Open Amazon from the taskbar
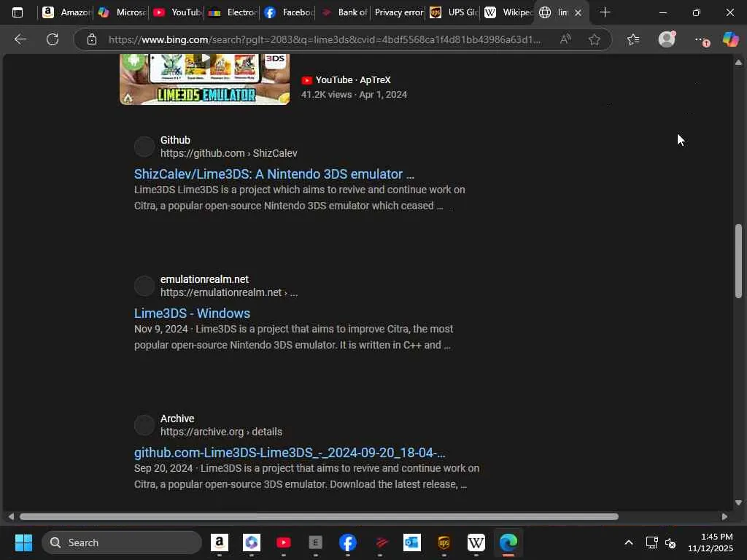This screenshot has height=560, width=747. [x=219, y=542]
